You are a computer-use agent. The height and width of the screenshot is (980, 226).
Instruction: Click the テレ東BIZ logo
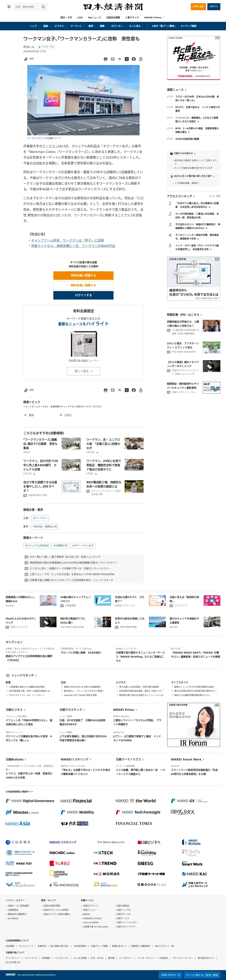[x=60, y=863]
